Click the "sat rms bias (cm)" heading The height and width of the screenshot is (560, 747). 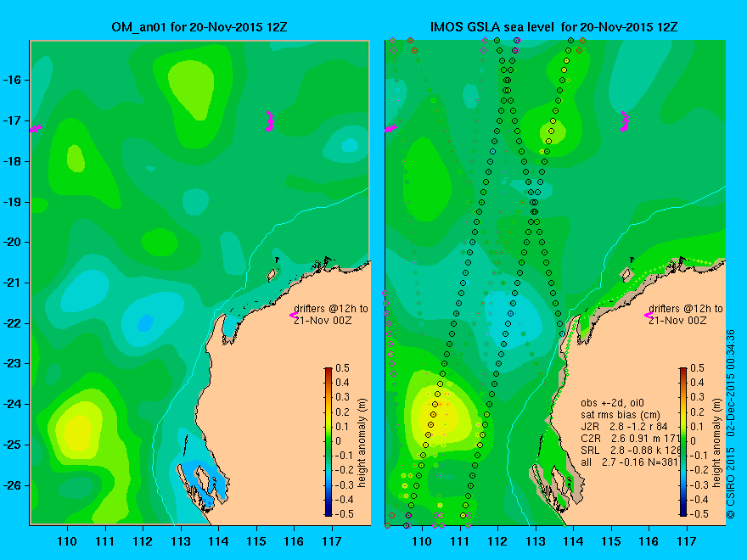621,415
